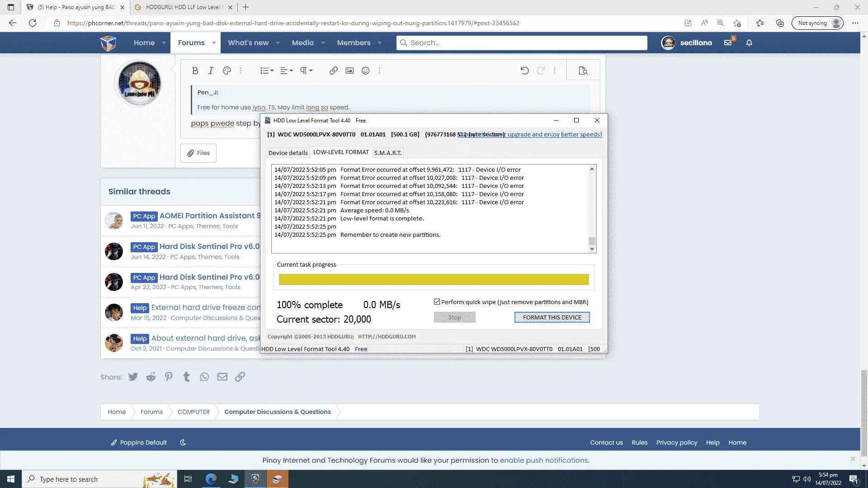Viewport: 868px width, 488px height.
Task: Share thread on Twitter
Action: (x=133, y=377)
